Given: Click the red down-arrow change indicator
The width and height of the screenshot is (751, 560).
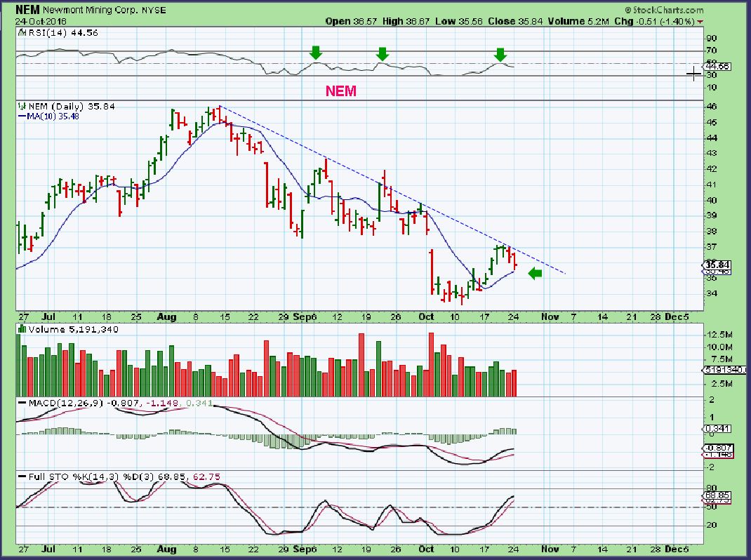Looking at the screenshot, I should [x=700, y=22].
